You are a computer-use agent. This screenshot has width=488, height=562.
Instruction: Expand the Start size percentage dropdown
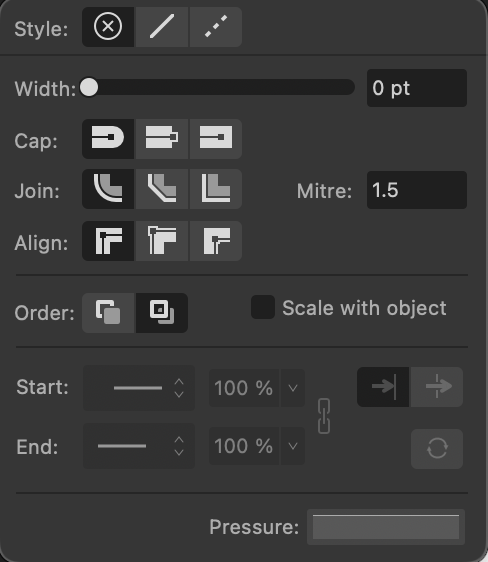pyautogui.click(x=293, y=388)
